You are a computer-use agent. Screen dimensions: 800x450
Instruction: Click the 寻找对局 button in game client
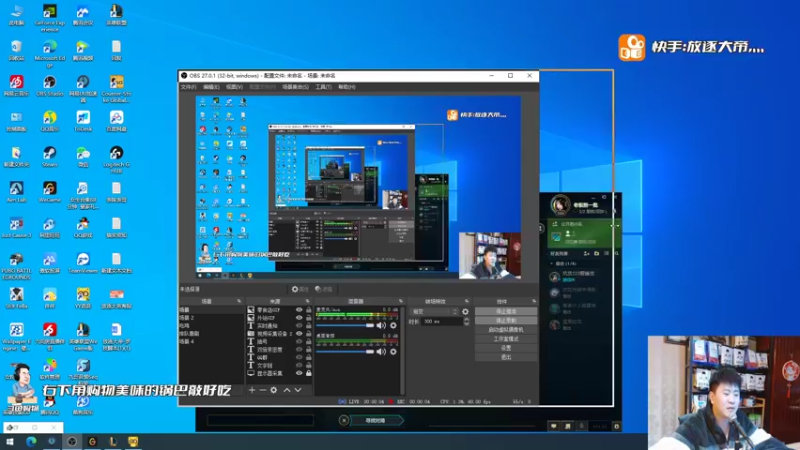[x=376, y=420]
